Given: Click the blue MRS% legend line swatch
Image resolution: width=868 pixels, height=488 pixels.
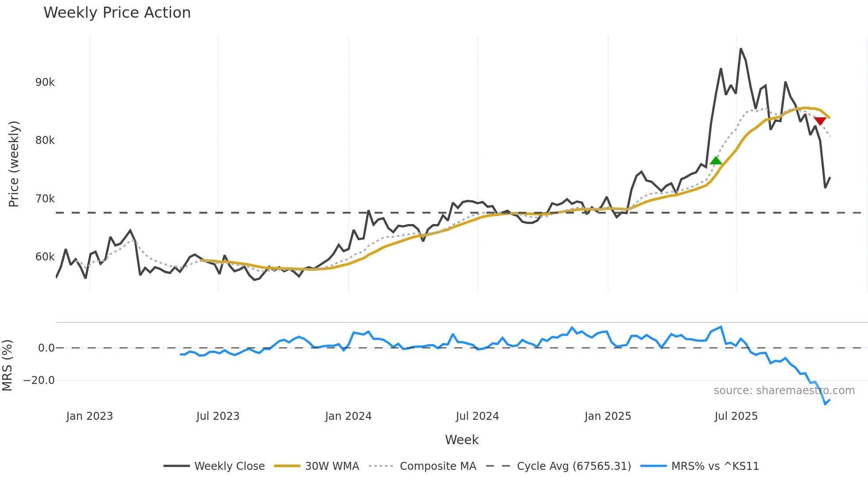Looking at the screenshot, I should click(653, 466).
